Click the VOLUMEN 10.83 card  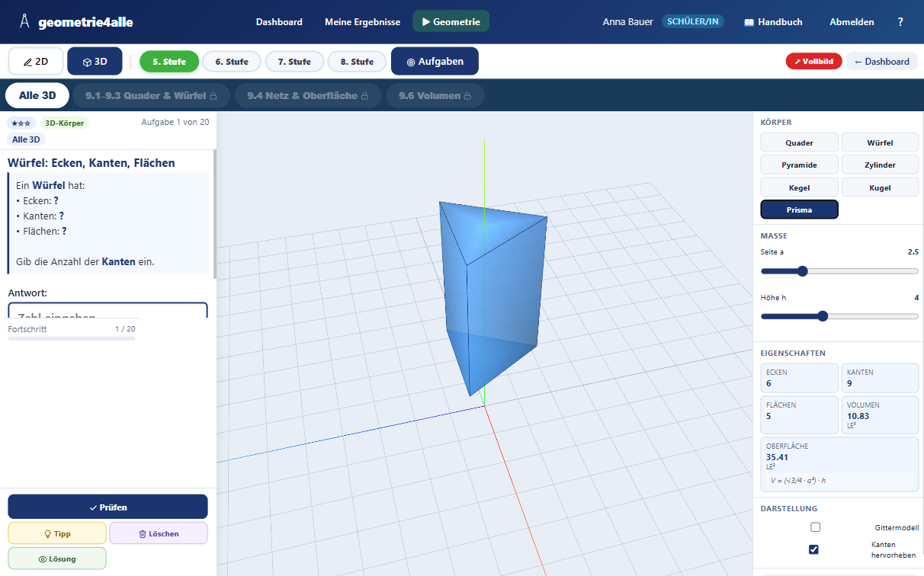tap(880, 414)
